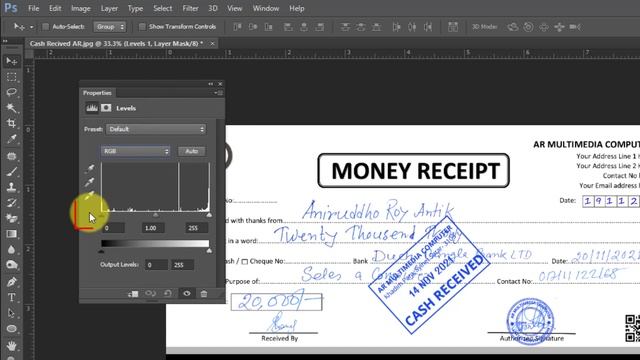Select the Lasso tool
Screen dimensions: 640x360
click(11, 92)
